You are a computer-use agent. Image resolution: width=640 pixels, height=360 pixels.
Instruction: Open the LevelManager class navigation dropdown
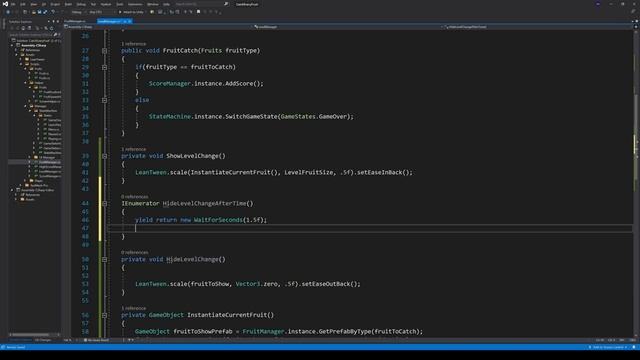(x=347, y=27)
